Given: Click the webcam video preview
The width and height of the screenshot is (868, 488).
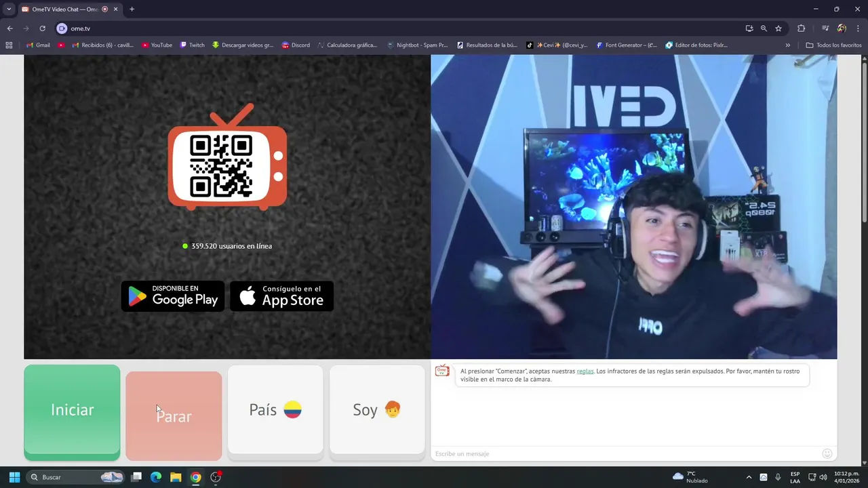Looking at the screenshot, I should (633, 207).
